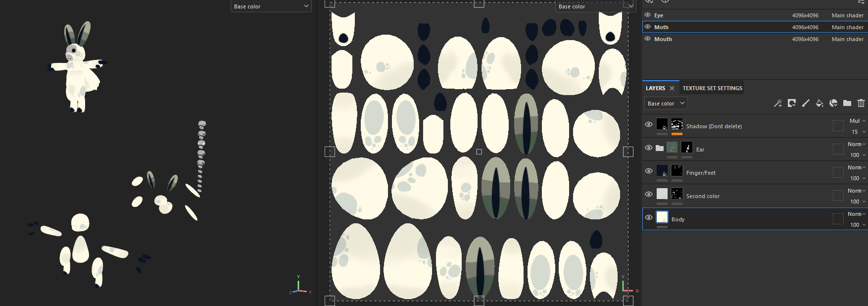Toggle visibility of the Ear group

[649, 148]
